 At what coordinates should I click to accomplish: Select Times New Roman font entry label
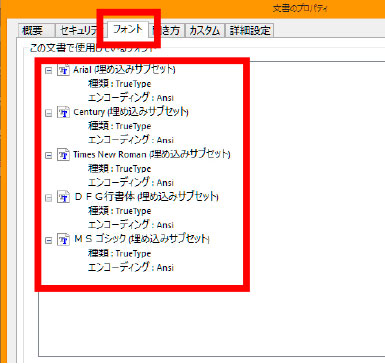pos(152,154)
